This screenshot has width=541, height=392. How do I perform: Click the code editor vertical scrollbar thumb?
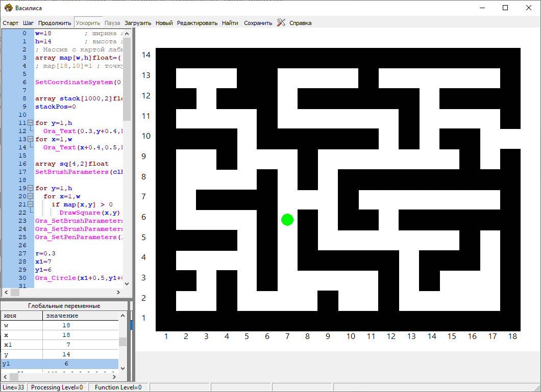tap(127, 76)
